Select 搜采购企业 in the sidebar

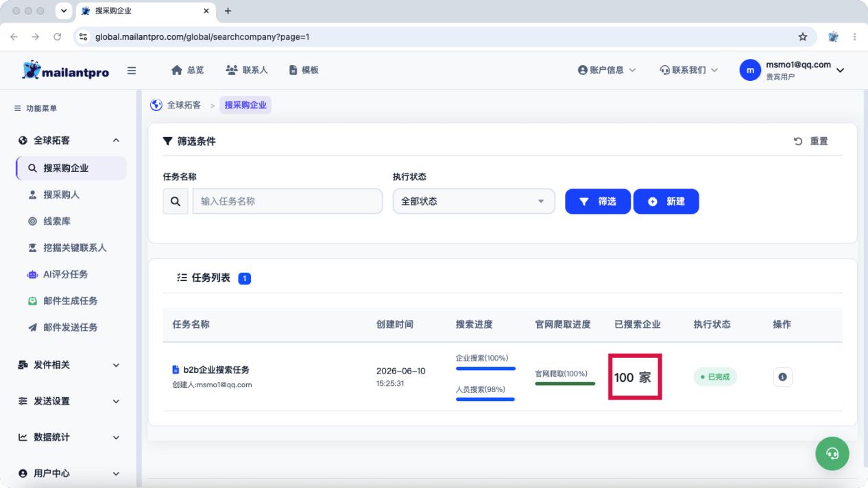pyautogui.click(x=71, y=168)
